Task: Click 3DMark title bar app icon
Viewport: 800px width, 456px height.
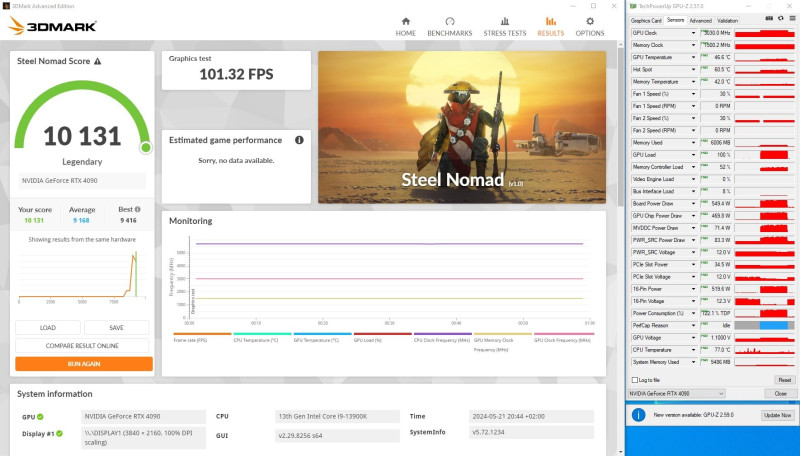Action: 6,6
